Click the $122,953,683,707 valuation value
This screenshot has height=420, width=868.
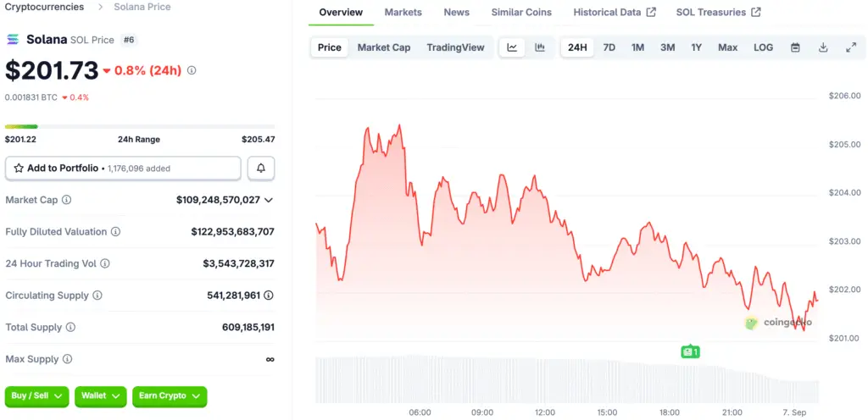[x=232, y=231]
